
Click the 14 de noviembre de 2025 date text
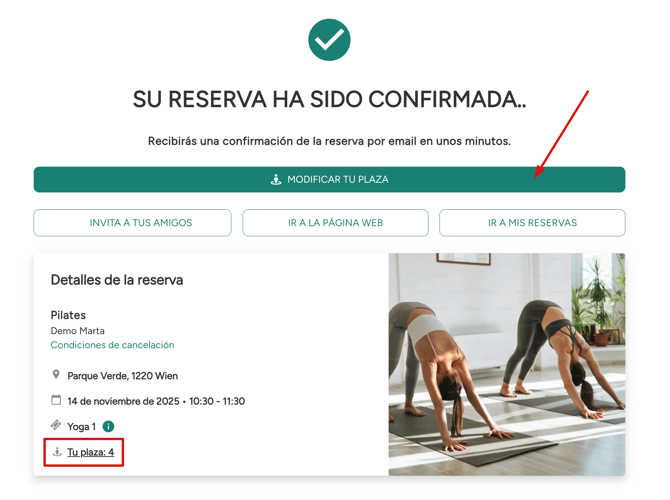(x=123, y=401)
